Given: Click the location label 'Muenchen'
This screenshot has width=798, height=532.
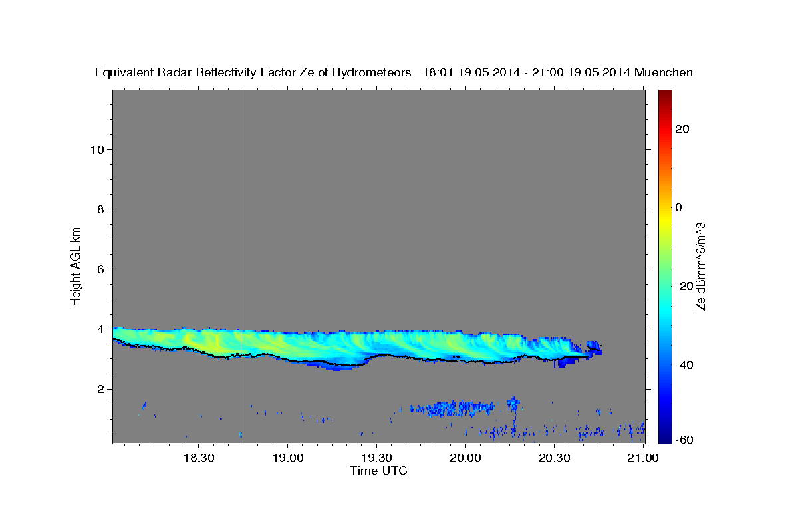Looking at the screenshot, I should point(664,72).
